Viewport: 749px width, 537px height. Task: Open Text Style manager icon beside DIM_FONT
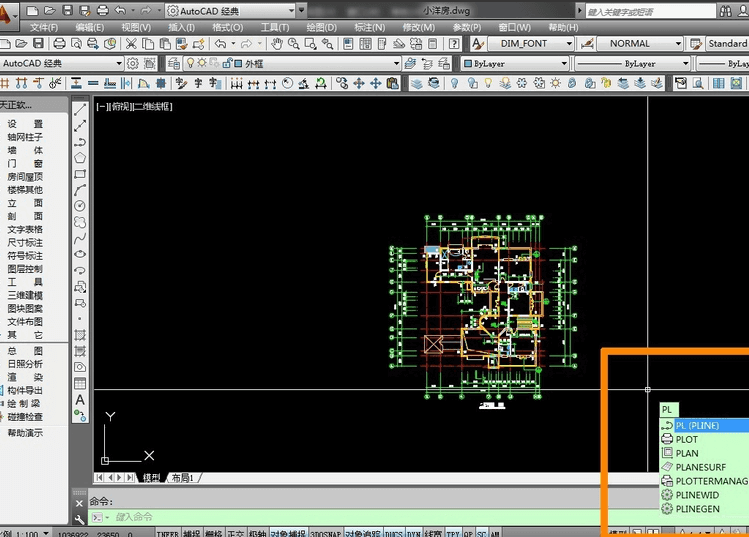tap(477, 44)
